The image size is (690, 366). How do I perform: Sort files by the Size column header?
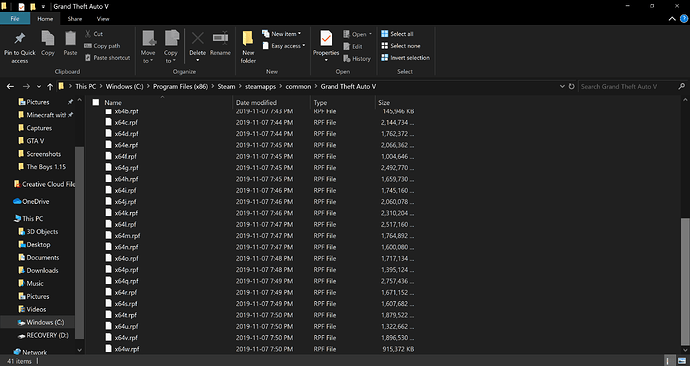[x=384, y=102]
